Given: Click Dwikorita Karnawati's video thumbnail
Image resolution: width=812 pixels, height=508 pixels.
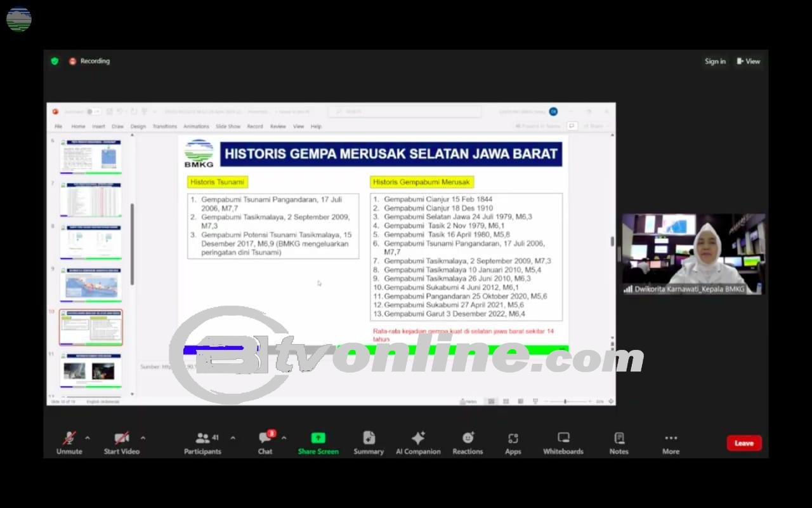Looking at the screenshot, I should point(693,254).
